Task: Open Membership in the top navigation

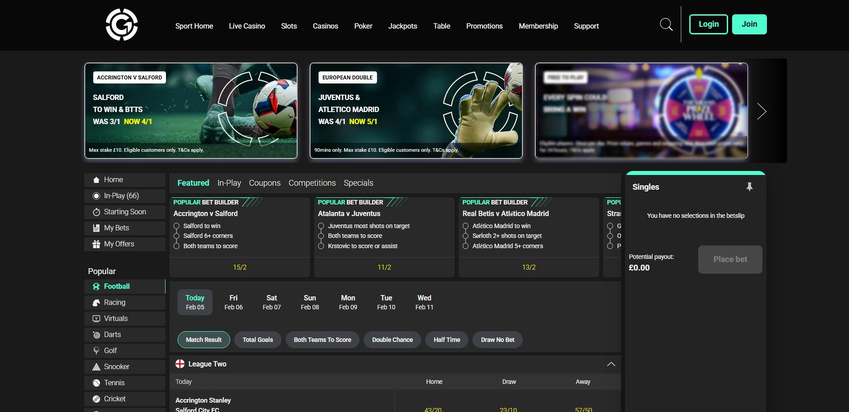Action: 538,26
